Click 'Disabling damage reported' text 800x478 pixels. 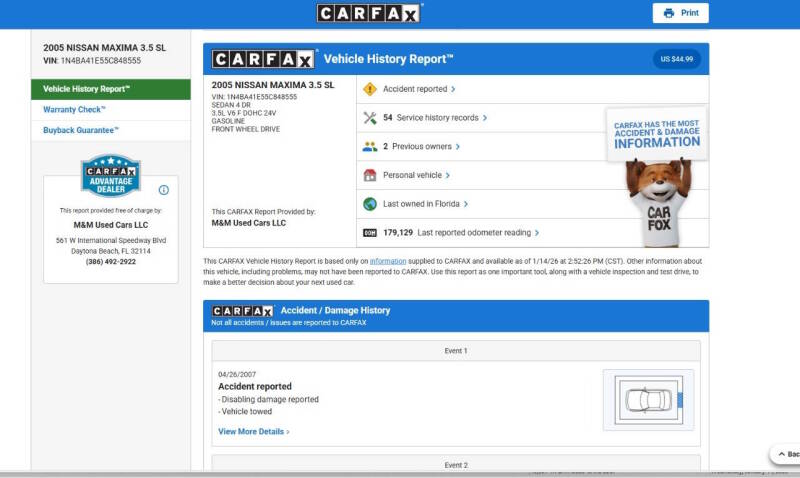[270, 399]
